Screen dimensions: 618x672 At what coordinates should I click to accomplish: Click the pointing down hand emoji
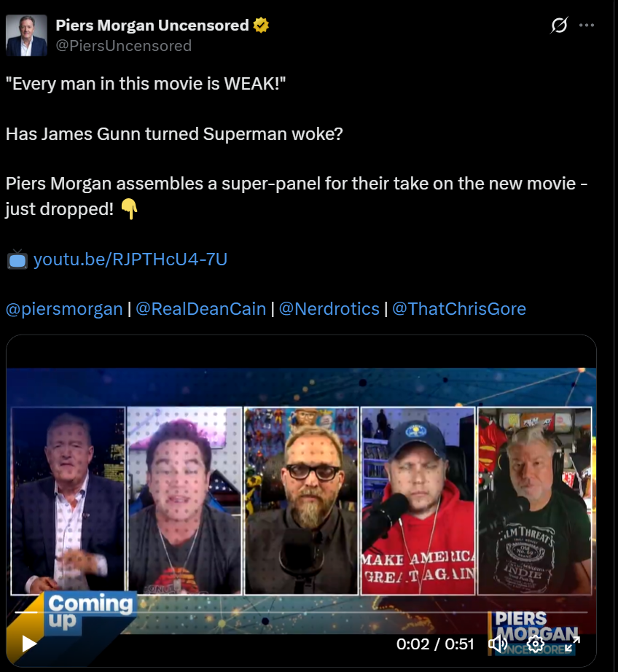[x=129, y=209]
